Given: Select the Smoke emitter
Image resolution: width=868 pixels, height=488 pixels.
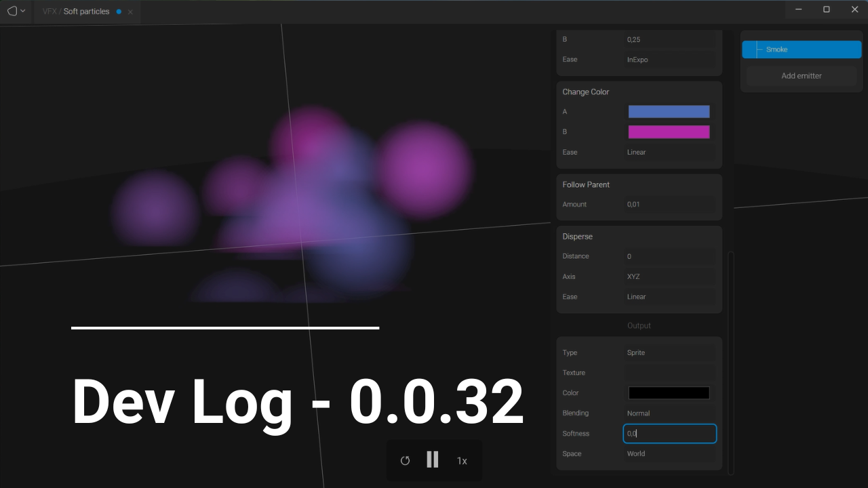Looking at the screenshot, I should click(801, 49).
